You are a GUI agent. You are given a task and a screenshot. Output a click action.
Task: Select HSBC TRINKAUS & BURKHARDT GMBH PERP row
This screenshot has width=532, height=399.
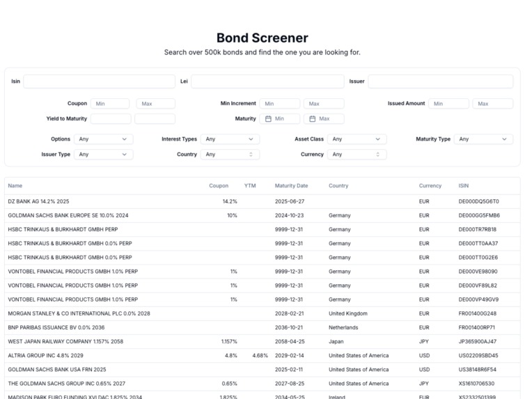pyautogui.click(x=263, y=229)
